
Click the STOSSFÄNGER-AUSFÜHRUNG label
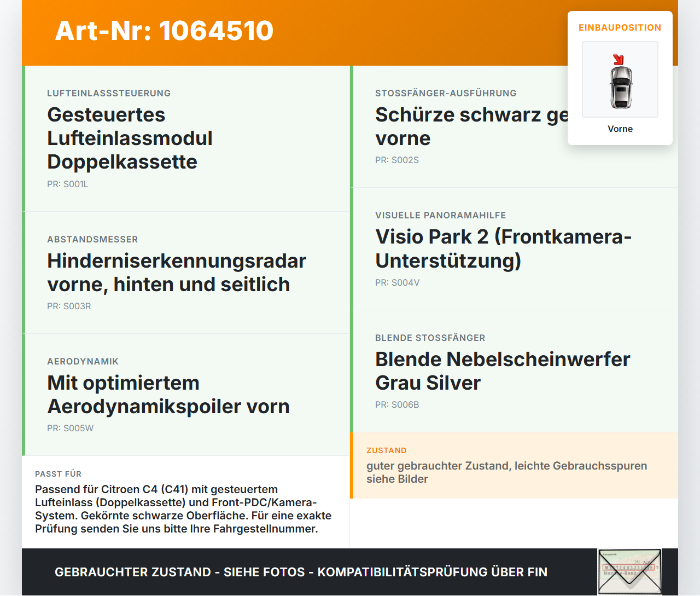click(x=446, y=93)
